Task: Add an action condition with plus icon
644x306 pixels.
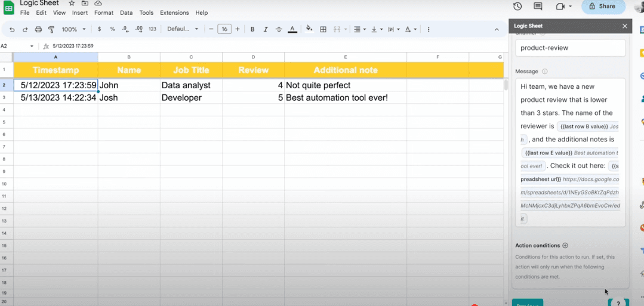Action: pyautogui.click(x=565, y=245)
